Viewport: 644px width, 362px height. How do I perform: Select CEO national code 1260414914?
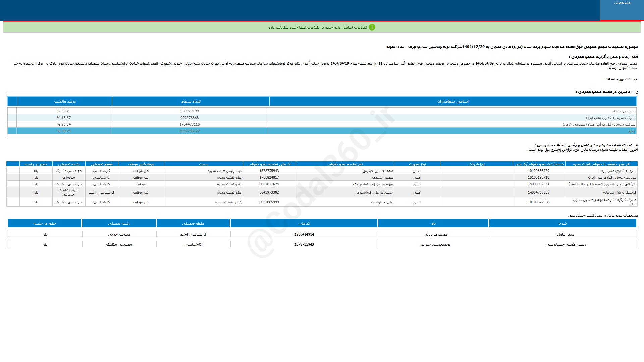(x=304, y=234)
